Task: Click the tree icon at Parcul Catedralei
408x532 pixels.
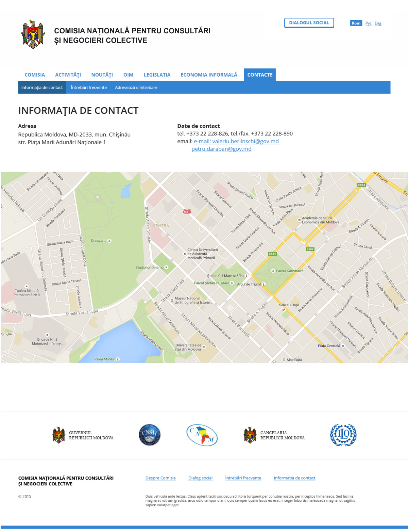Action: click(274, 271)
